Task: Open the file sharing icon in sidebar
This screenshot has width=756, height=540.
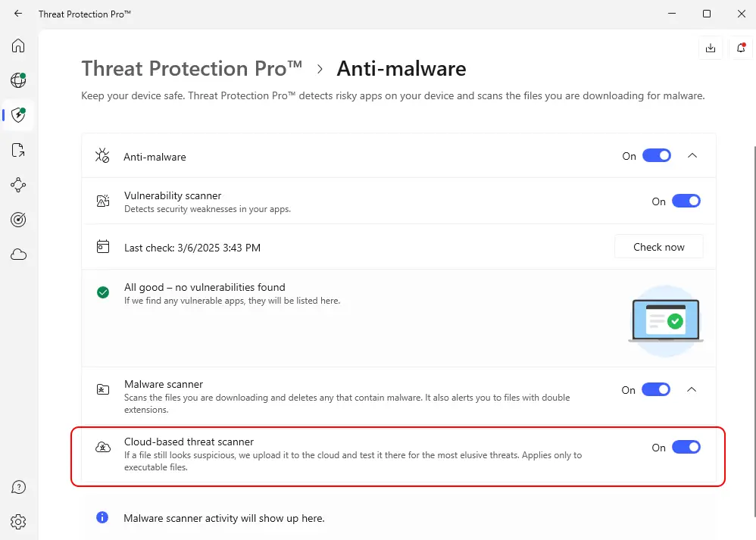Action: (x=18, y=150)
